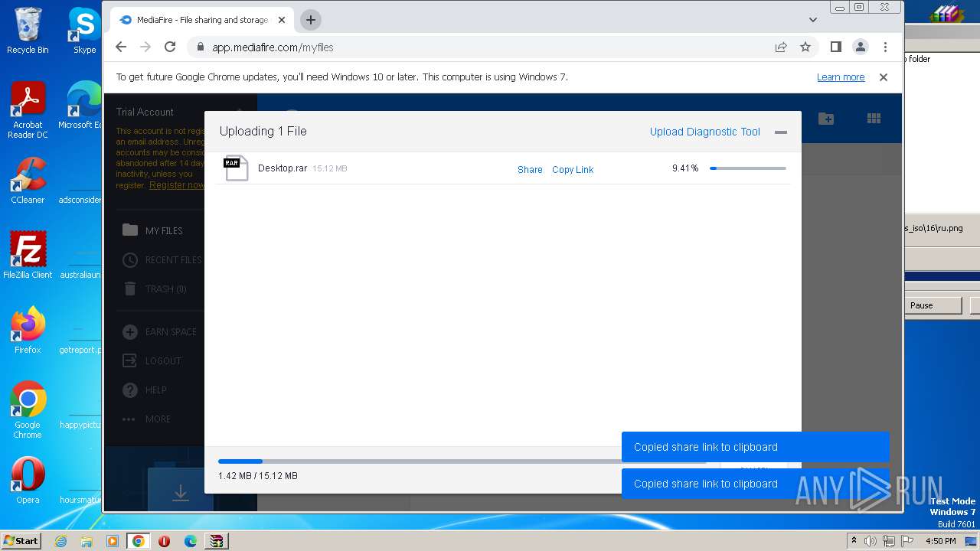Minimize the upload dialog panel

tap(781, 132)
